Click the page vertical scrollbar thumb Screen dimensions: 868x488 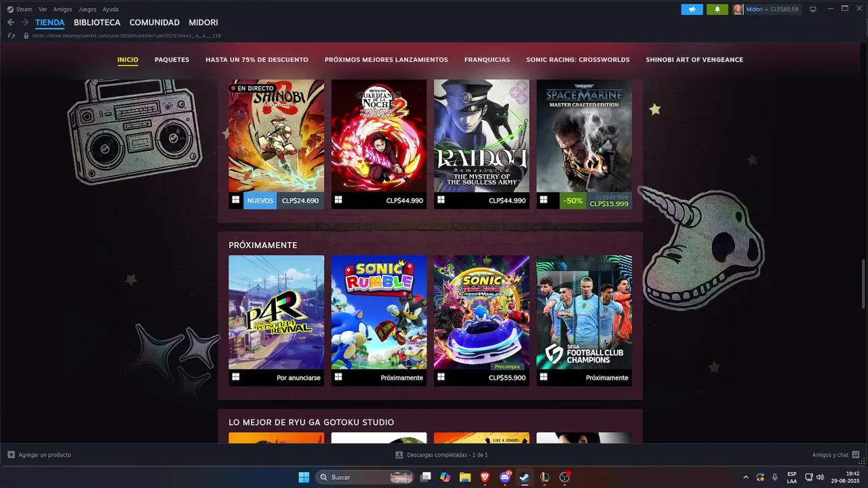coord(864,284)
